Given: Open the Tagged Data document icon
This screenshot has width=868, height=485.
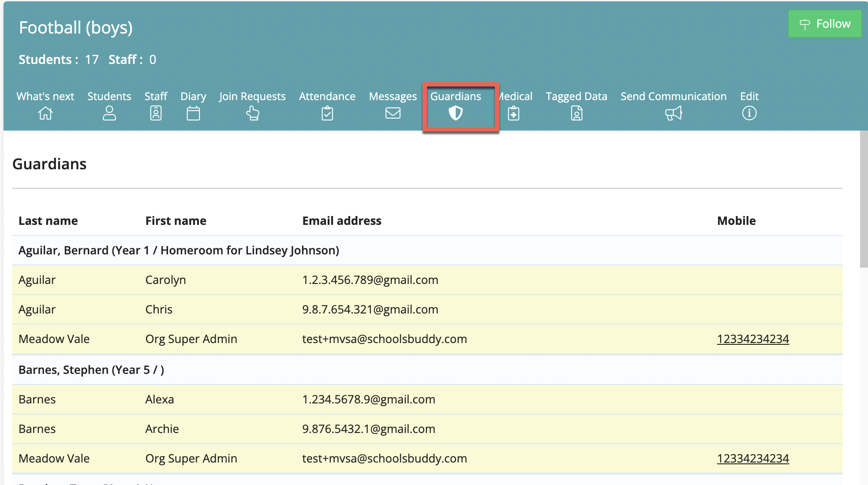Looking at the screenshot, I should 576,113.
